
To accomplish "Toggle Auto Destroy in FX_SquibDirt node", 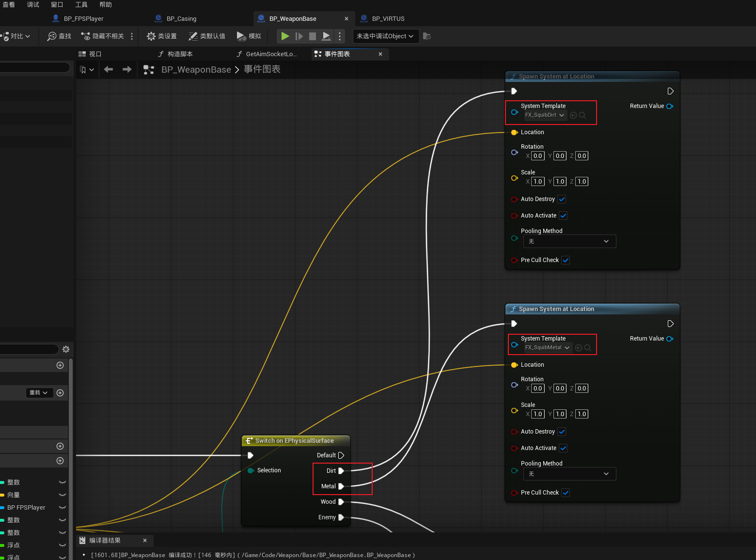I will pyautogui.click(x=562, y=199).
